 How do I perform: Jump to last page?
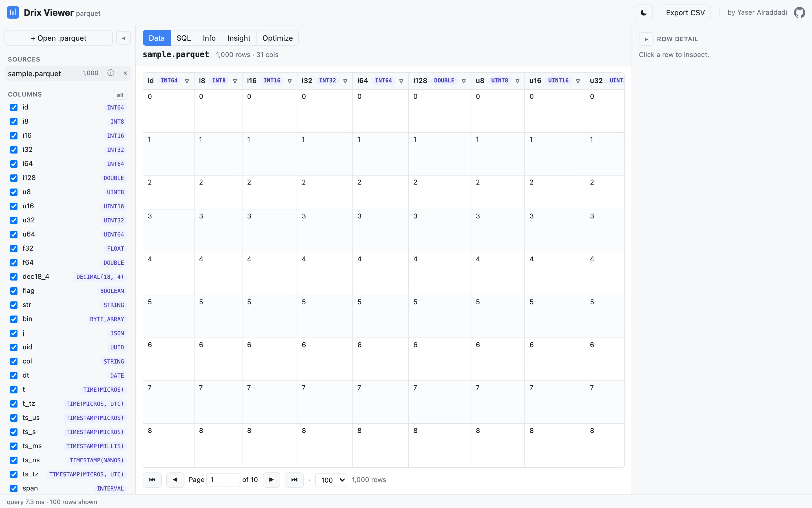294,480
